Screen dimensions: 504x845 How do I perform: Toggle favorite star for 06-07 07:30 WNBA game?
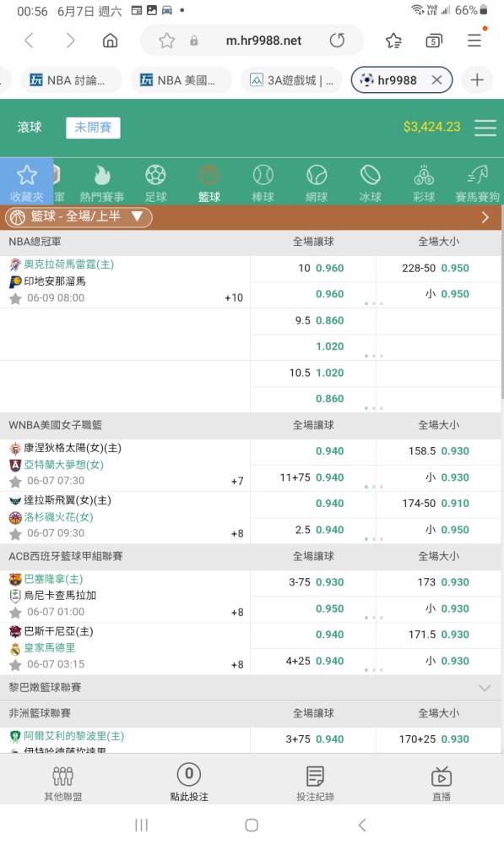click(15, 481)
